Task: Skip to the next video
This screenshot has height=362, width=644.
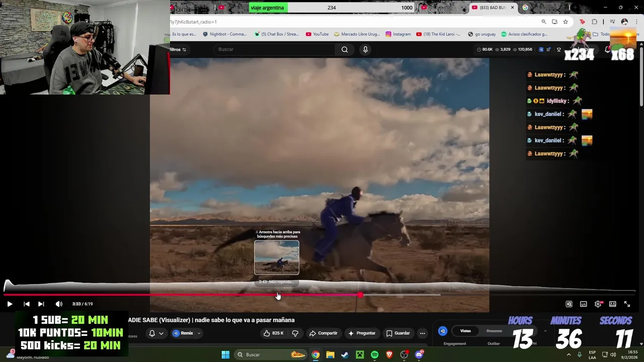Action: (41, 304)
